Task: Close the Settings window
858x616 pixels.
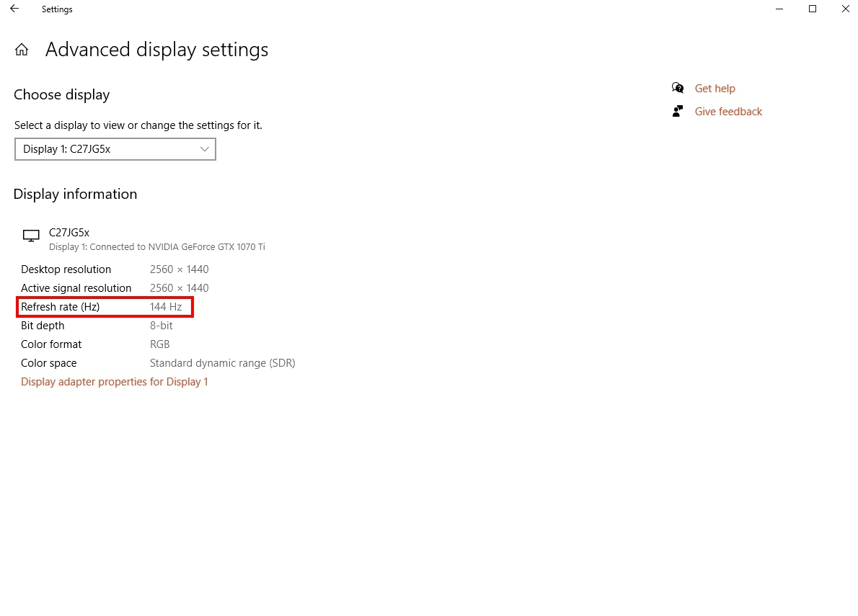Action: 845,9
